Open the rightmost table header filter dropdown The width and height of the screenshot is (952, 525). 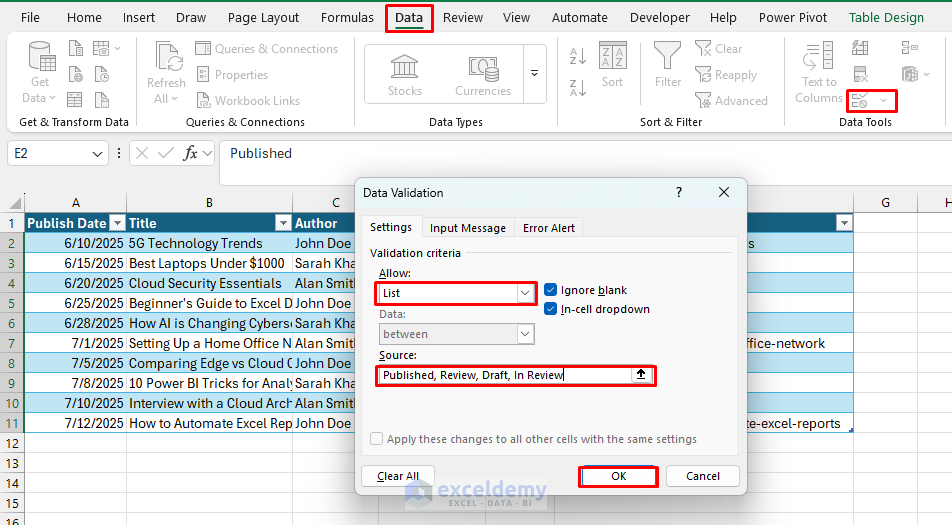pos(844,223)
